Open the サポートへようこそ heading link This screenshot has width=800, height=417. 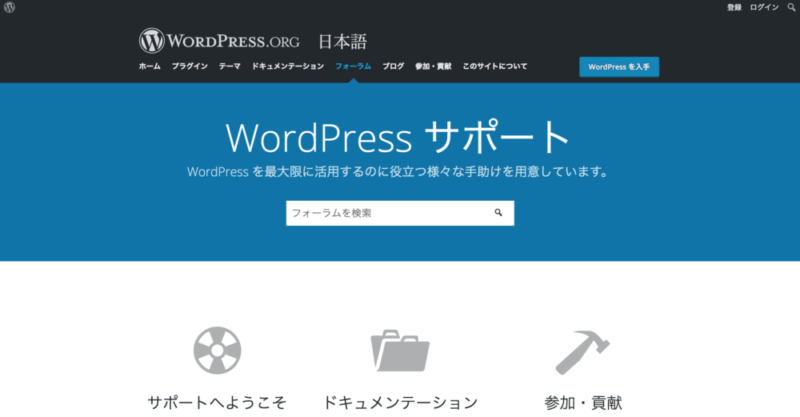(x=217, y=403)
